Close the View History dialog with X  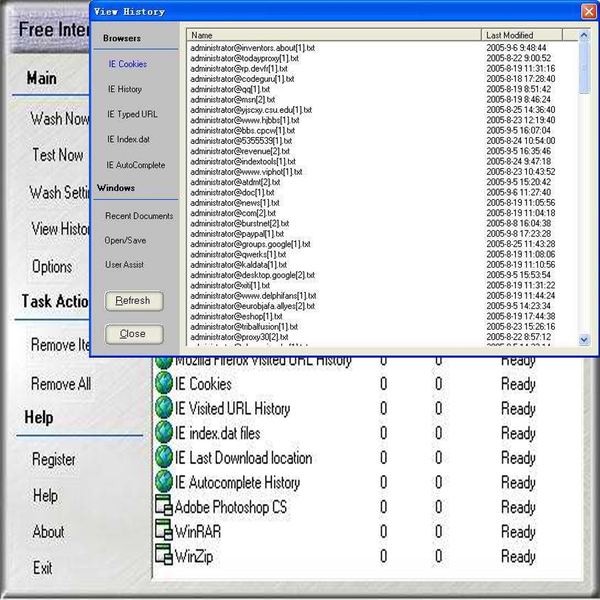(589, 11)
